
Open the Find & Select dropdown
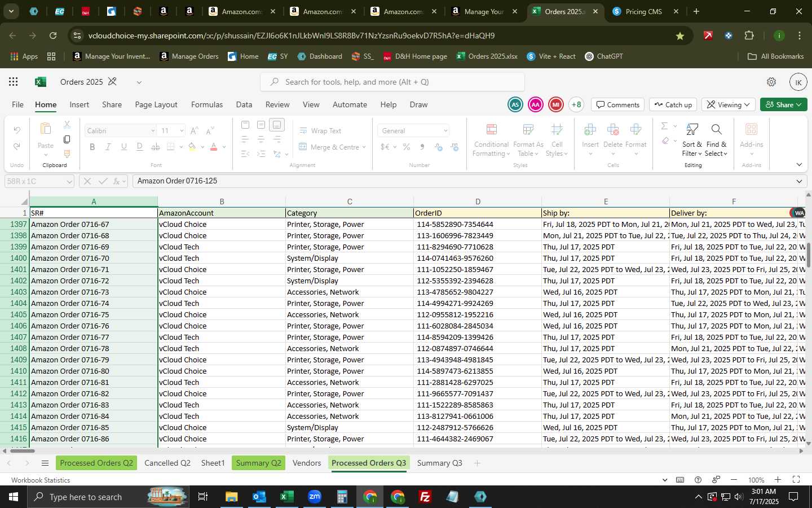pyautogui.click(x=716, y=141)
